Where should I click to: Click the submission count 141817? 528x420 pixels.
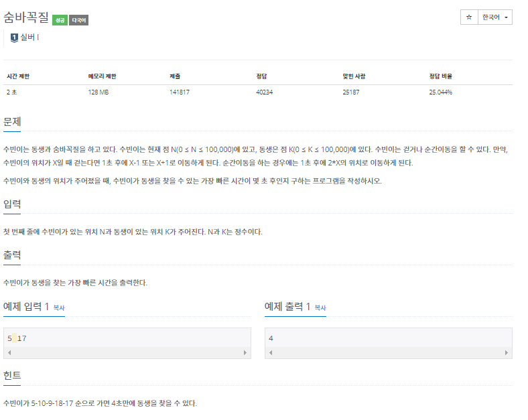180,92
